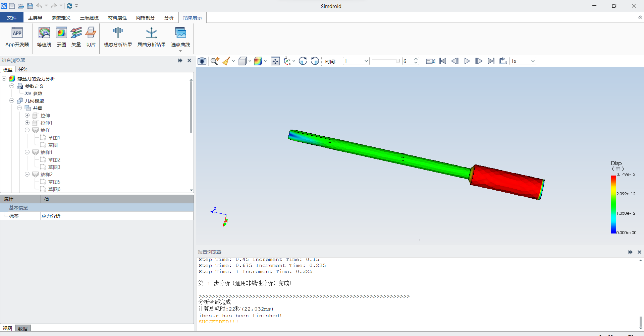Select the 参数 tree item

(38, 93)
